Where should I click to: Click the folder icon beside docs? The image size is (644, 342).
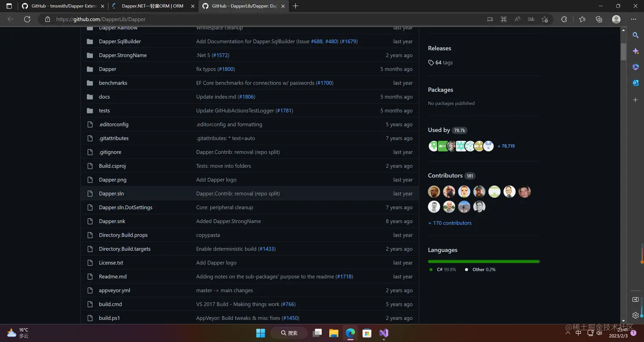pos(90,97)
